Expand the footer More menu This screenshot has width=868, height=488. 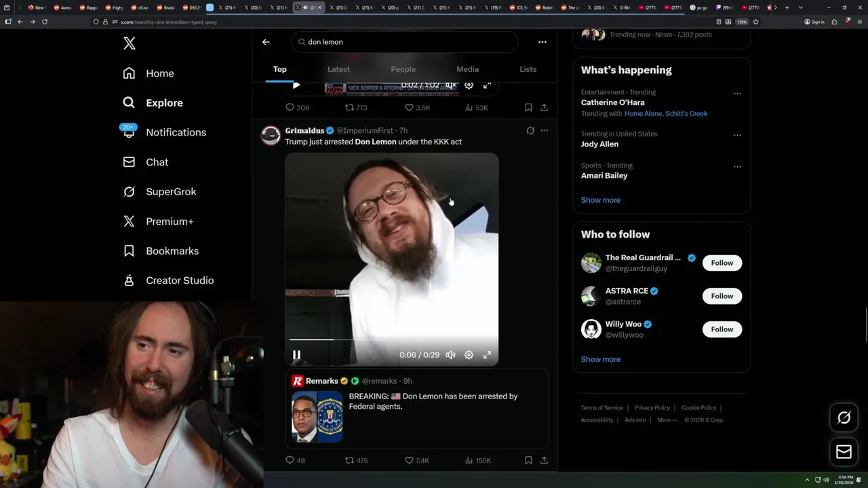pyautogui.click(x=666, y=420)
